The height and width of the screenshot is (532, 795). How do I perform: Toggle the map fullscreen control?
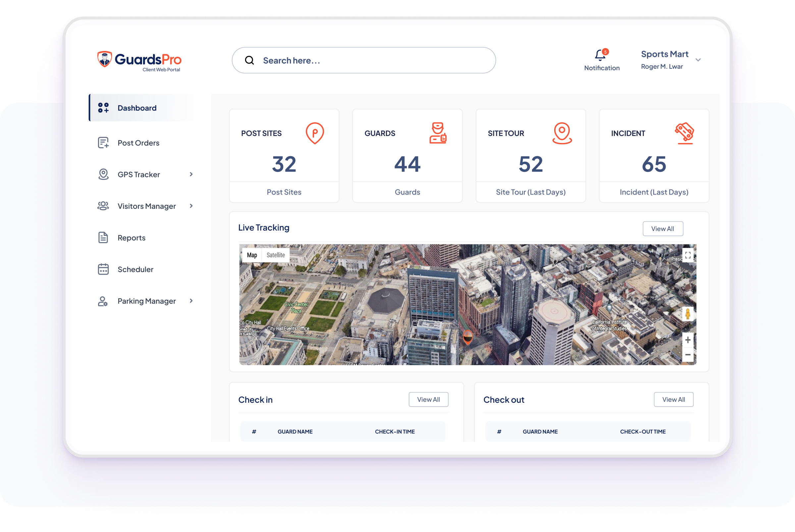click(x=688, y=255)
